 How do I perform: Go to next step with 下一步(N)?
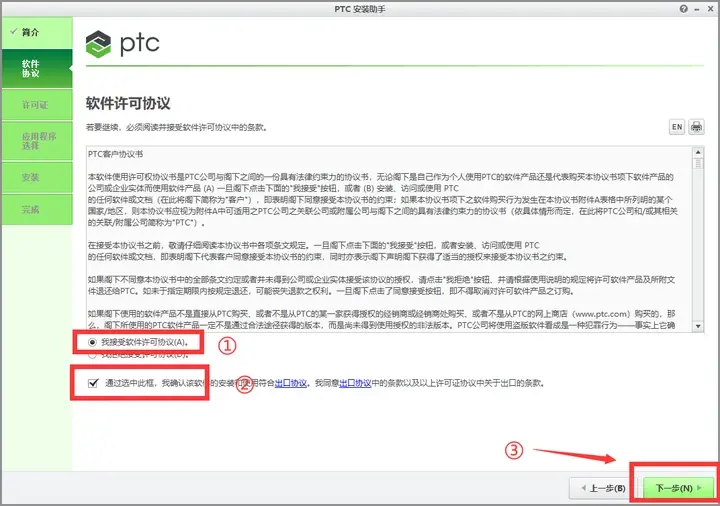(679, 488)
